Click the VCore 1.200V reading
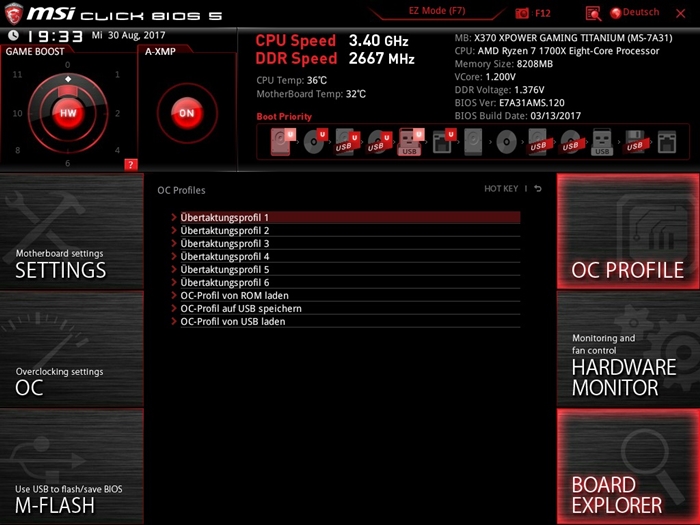Image resolution: width=700 pixels, height=525 pixels. coord(485,77)
